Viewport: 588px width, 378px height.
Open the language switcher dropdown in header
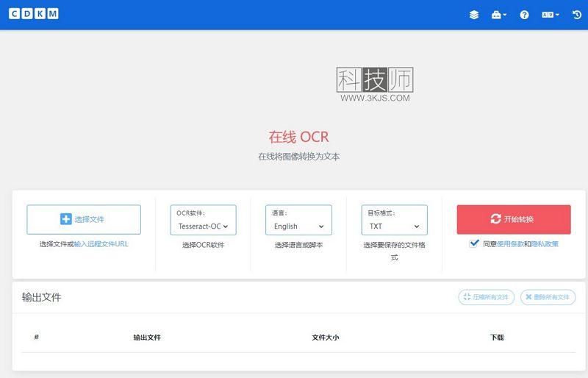coord(550,15)
